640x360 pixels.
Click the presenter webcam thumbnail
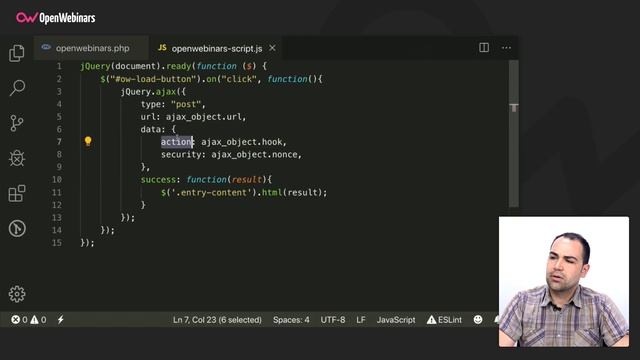pyautogui.click(x=564, y=282)
